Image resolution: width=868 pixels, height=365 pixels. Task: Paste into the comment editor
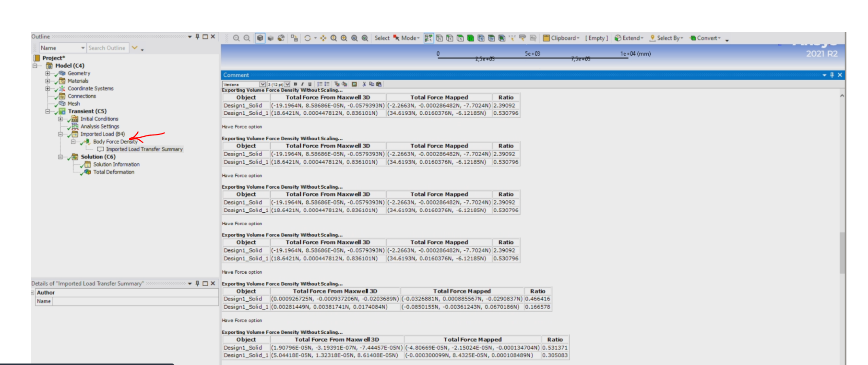[x=379, y=84]
